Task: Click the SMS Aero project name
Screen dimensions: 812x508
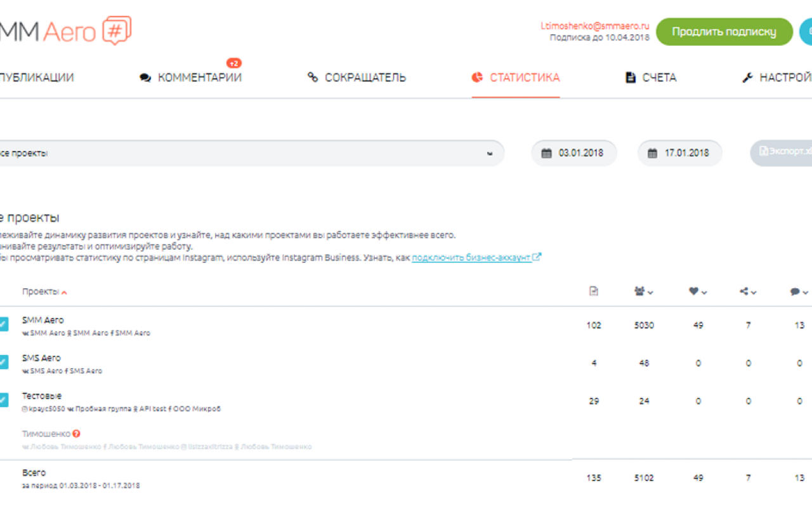Action: pos(41,358)
